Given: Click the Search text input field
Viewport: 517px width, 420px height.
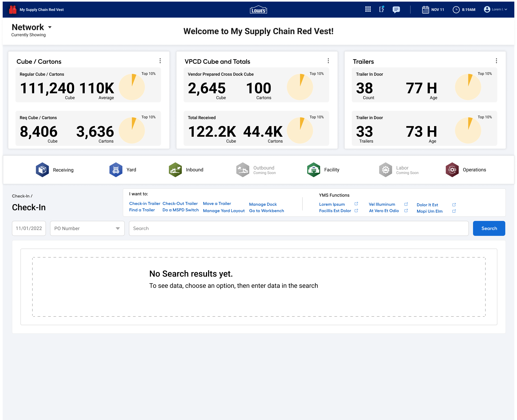Looking at the screenshot, I should point(298,228).
